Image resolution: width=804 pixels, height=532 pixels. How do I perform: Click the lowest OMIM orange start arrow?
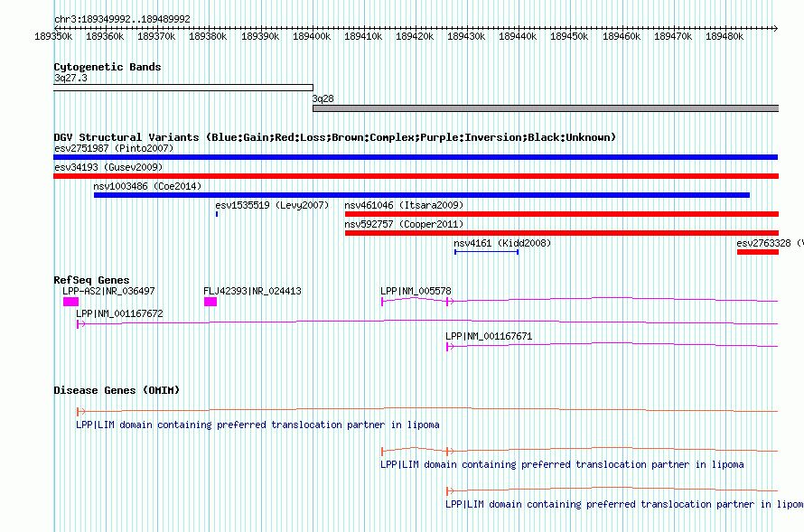[x=450, y=491]
